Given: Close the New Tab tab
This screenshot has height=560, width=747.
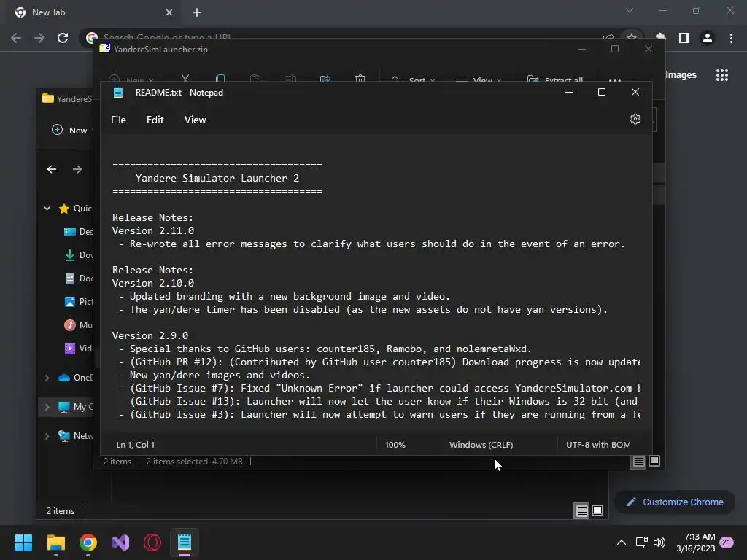Looking at the screenshot, I should (169, 13).
